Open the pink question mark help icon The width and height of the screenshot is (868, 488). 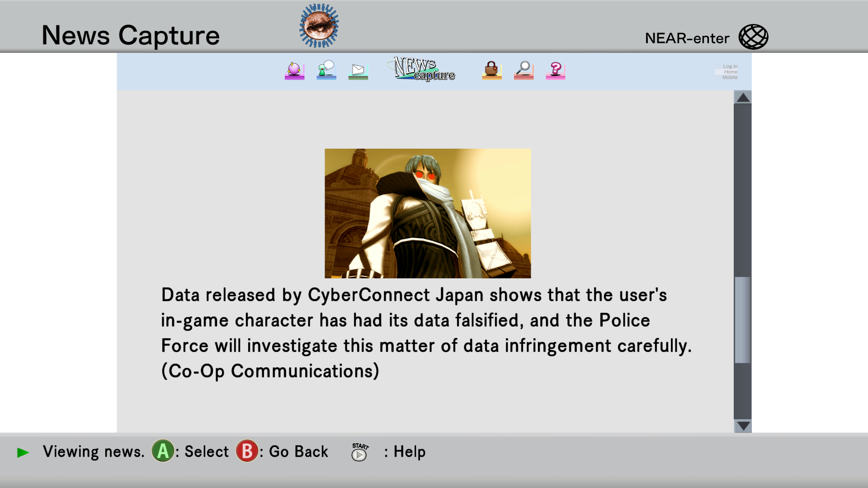click(x=556, y=70)
